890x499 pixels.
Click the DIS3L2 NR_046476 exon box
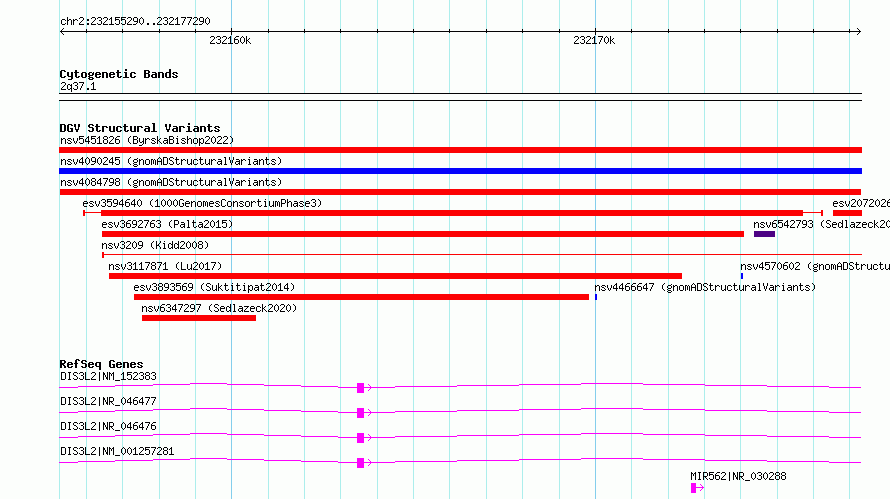(360, 438)
